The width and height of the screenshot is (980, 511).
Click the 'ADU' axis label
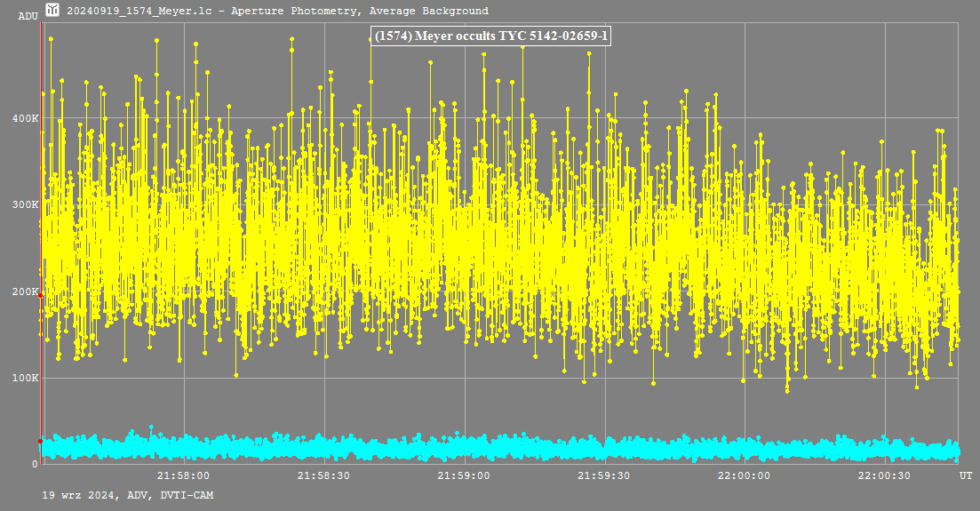pyautogui.click(x=28, y=16)
